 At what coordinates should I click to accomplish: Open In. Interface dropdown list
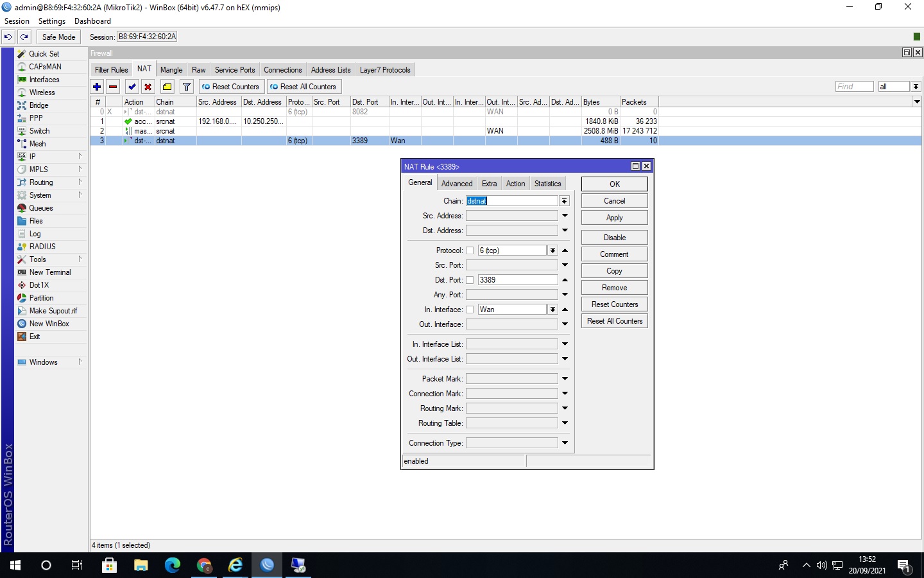[552, 310]
